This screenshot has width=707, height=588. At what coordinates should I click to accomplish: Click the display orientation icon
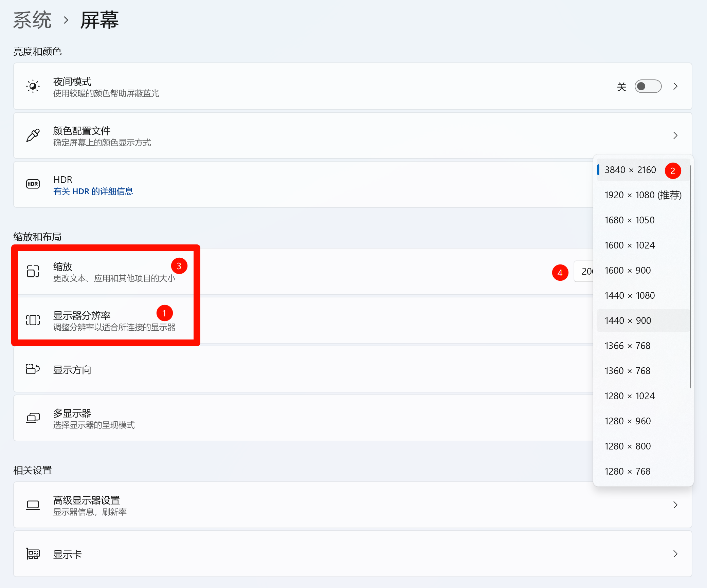[33, 369]
